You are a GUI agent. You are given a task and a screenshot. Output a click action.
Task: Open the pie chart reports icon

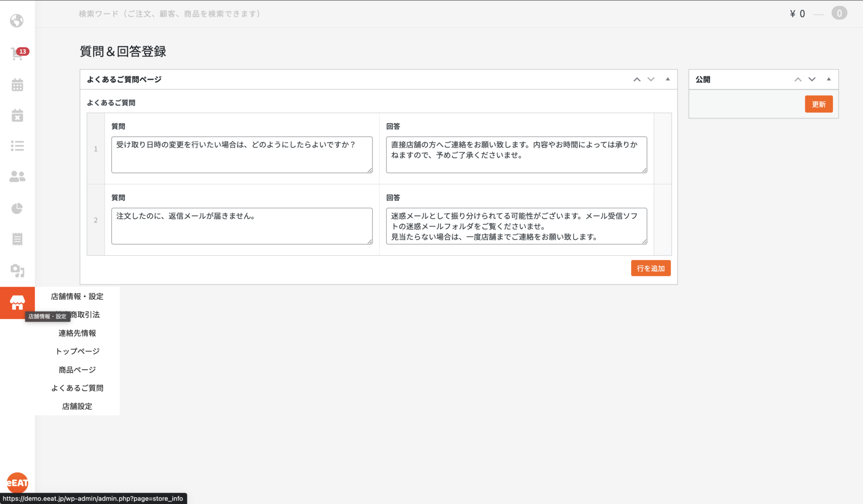point(17,208)
